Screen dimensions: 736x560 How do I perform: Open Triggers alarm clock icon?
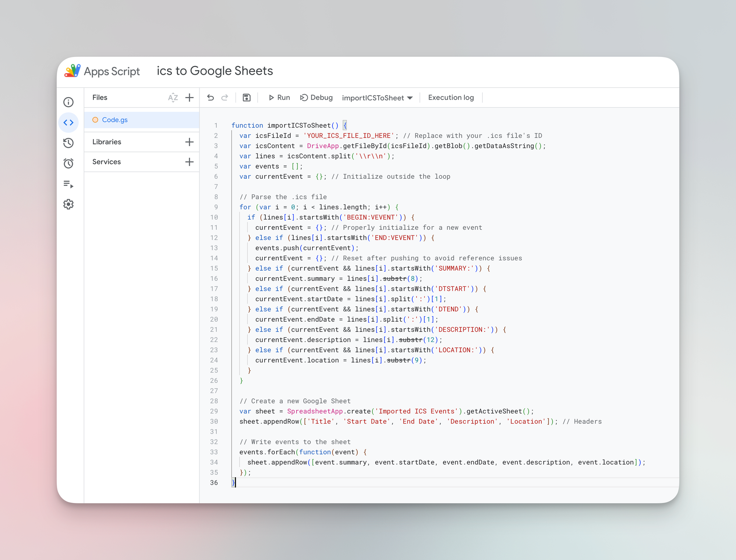[68, 163]
